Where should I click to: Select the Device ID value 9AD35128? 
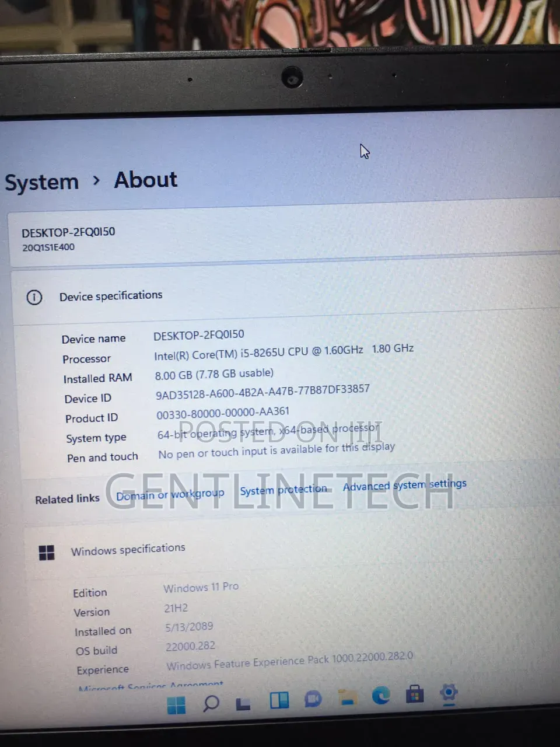[262, 392]
